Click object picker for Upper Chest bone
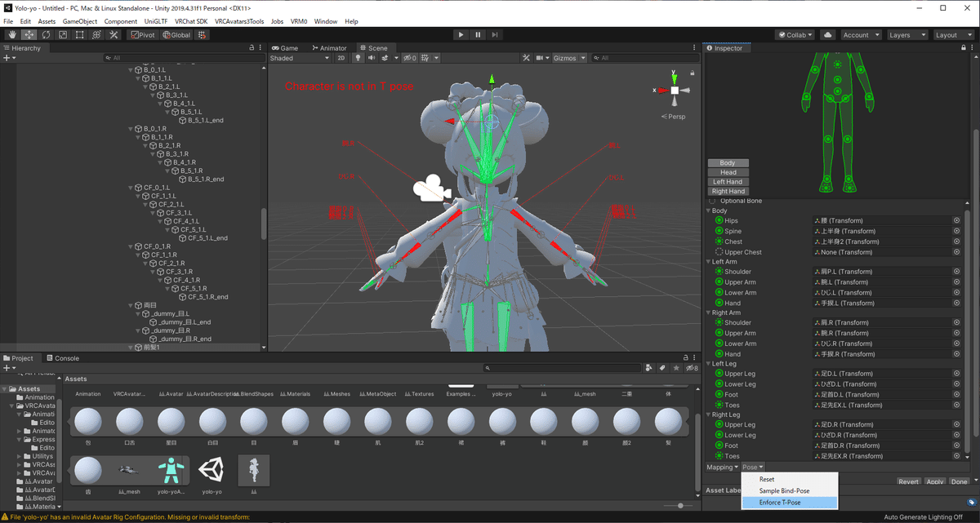The height and width of the screenshot is (523, 980). click(956, 252)
